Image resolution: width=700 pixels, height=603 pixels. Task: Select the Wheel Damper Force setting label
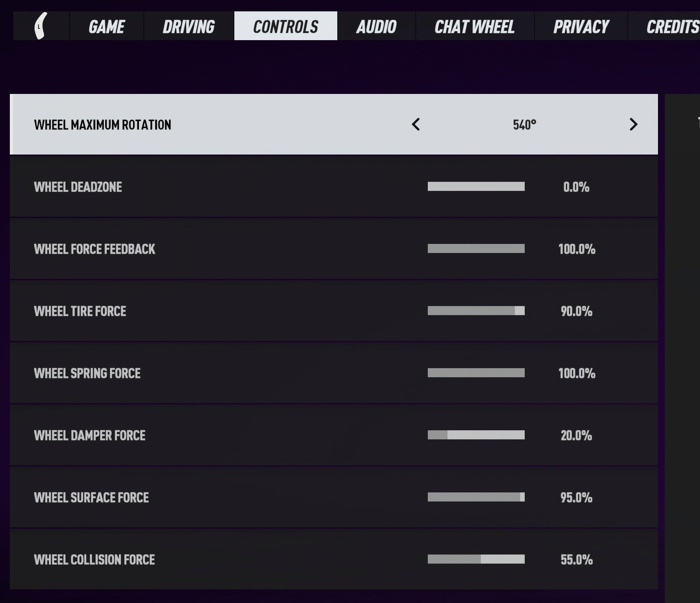pos(90,435)
